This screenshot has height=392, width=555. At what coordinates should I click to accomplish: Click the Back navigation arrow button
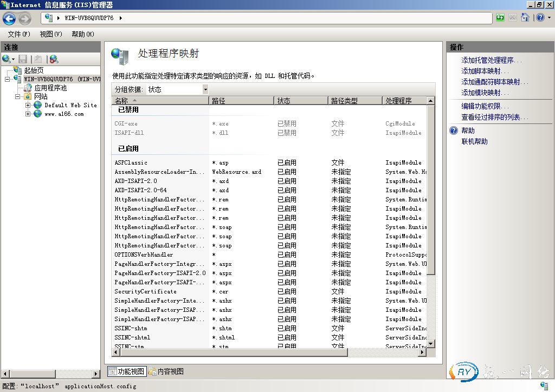point(9,18)
